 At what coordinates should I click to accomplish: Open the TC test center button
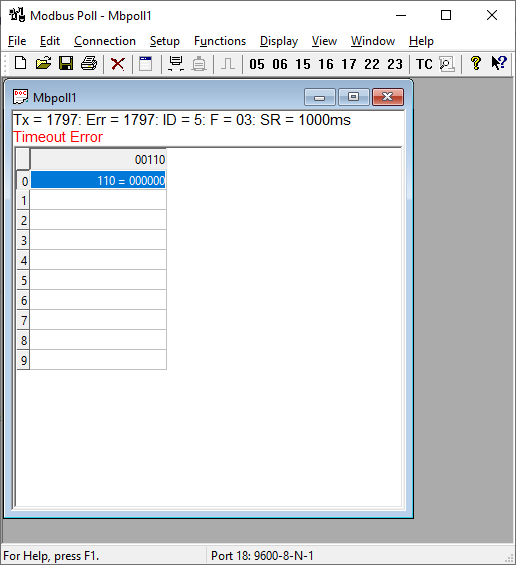point(424,64)
